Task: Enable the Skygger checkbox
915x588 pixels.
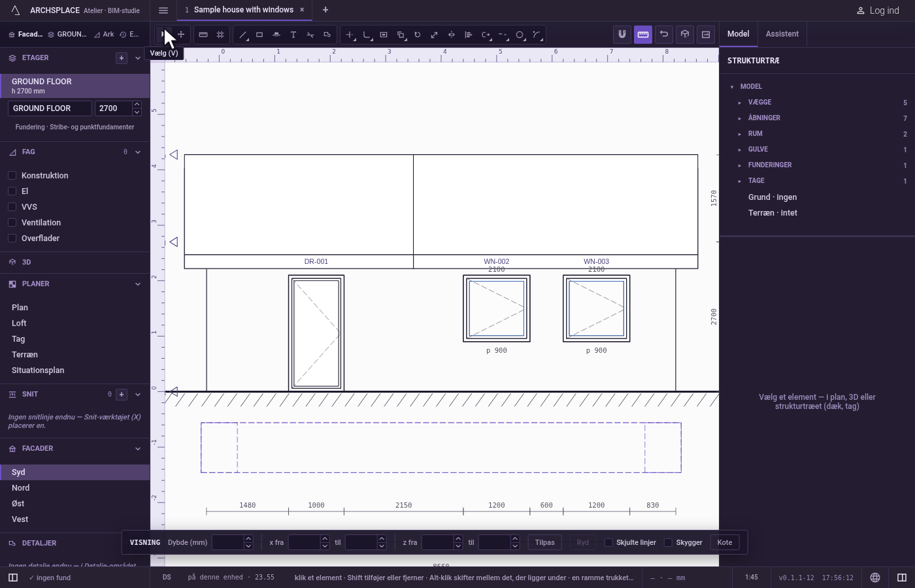Action: tap(668, 542)
